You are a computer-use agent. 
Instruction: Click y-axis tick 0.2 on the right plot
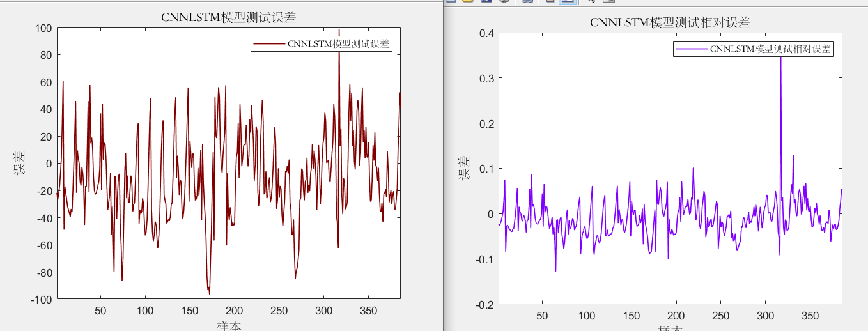point(487,123)
